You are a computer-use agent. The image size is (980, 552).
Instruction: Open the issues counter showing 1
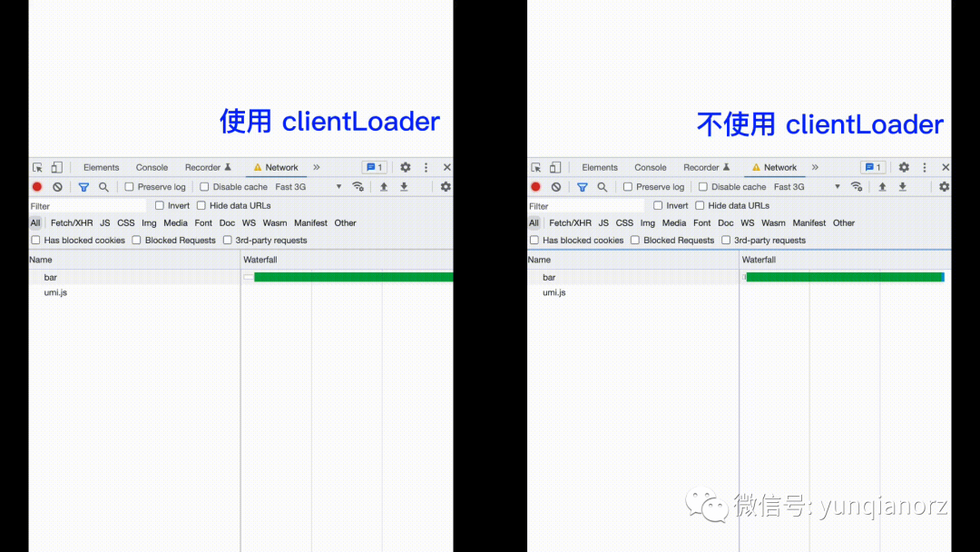pyautogui.click(x=374, y=167)
